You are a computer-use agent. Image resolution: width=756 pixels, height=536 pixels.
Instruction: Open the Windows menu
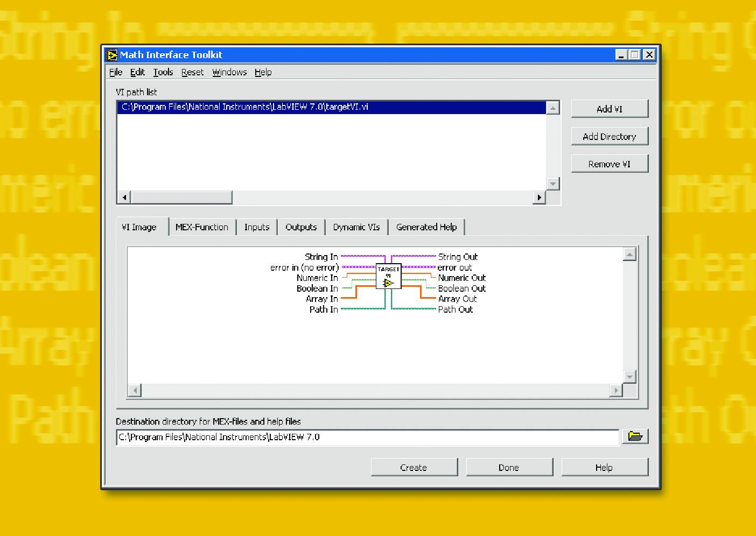229,72
